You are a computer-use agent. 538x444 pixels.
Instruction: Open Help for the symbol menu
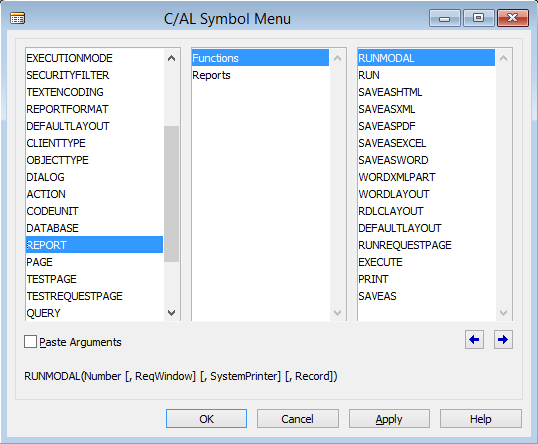(480, 419)
